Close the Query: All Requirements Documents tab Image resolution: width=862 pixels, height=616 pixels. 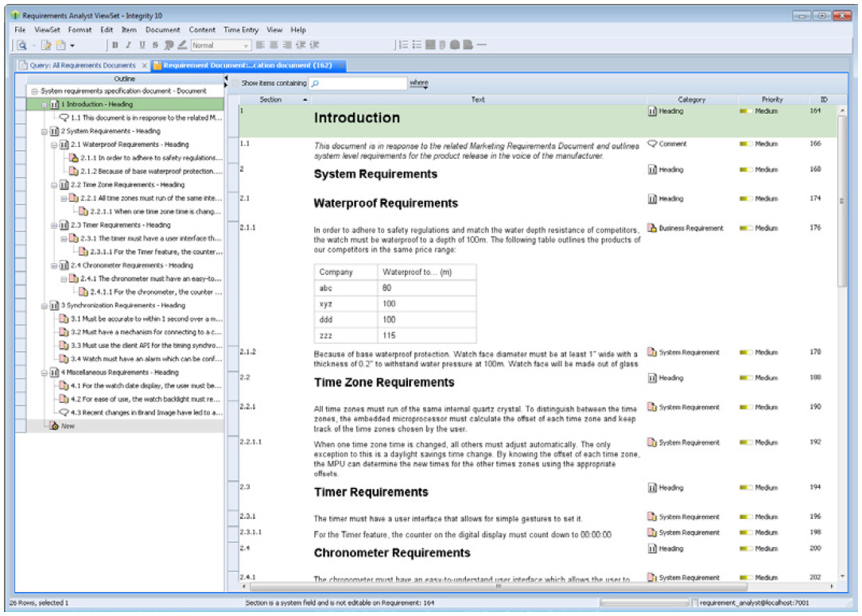(145, 65)
